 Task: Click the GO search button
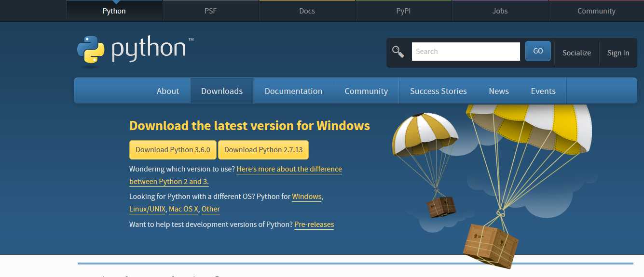click(538, 51)
